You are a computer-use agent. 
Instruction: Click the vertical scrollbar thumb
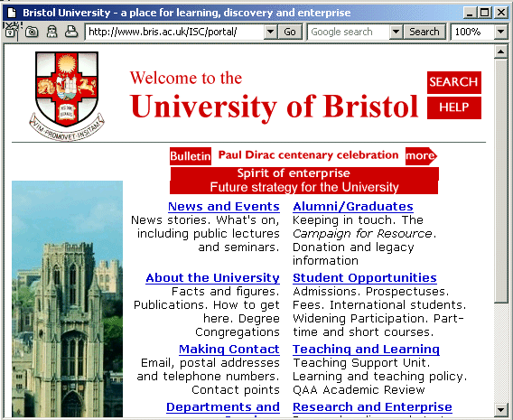(x=501, y=181)
